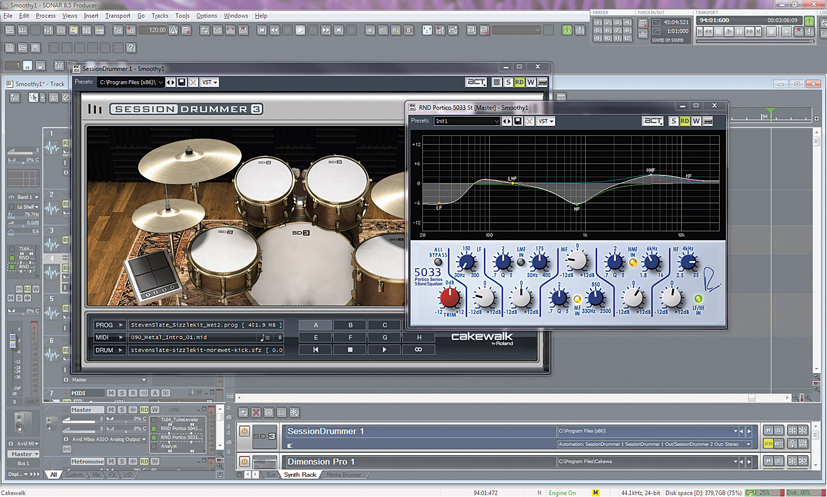Click the DRUM button in Session Drummer
The height and width of the screenshot is (497, 827).
tap(109, 350)
